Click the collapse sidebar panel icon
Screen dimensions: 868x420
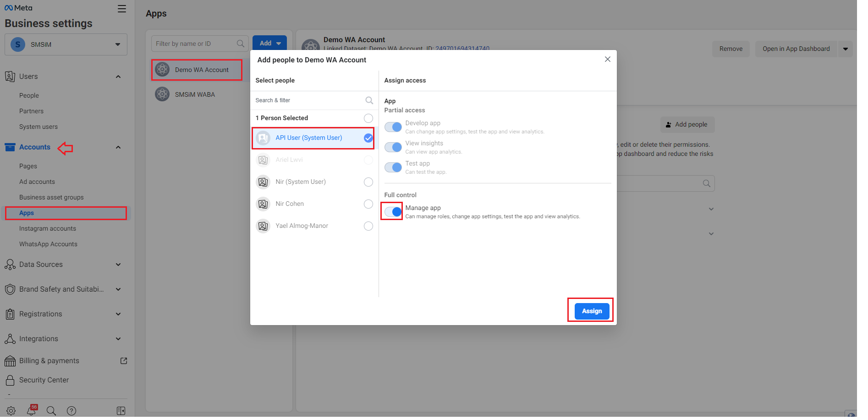tap(121, 411)
